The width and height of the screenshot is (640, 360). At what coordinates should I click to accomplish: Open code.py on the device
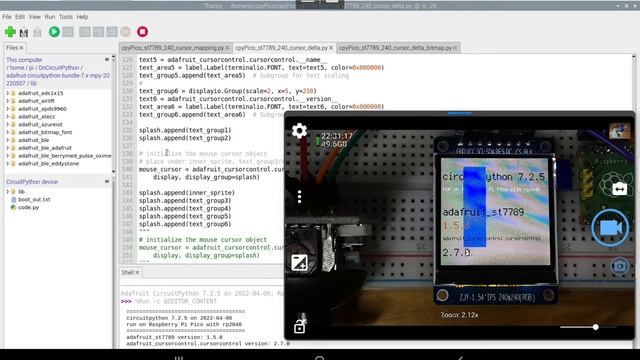coord(28,207)
